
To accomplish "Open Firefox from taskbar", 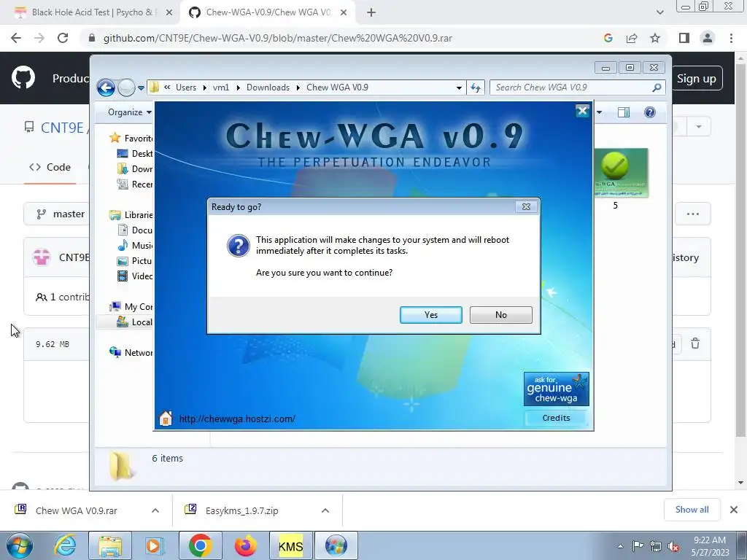I will coord(245,545).
